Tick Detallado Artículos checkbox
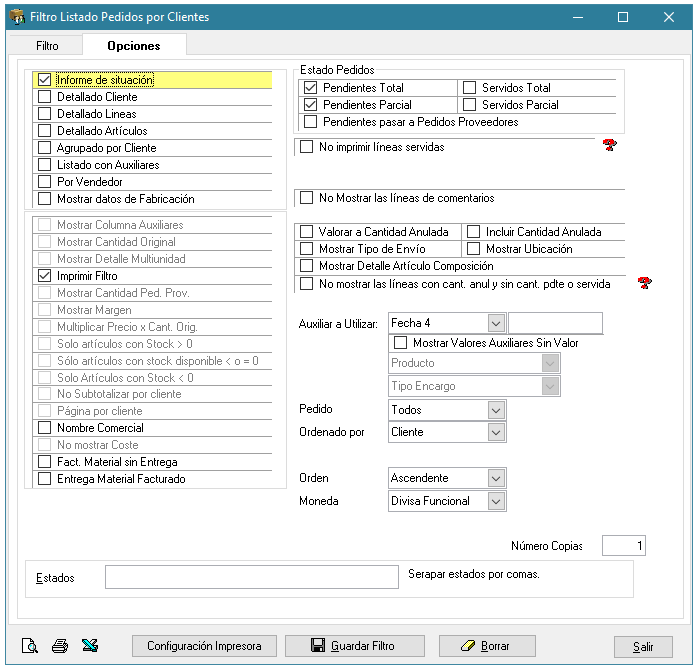 coord(44,131)
